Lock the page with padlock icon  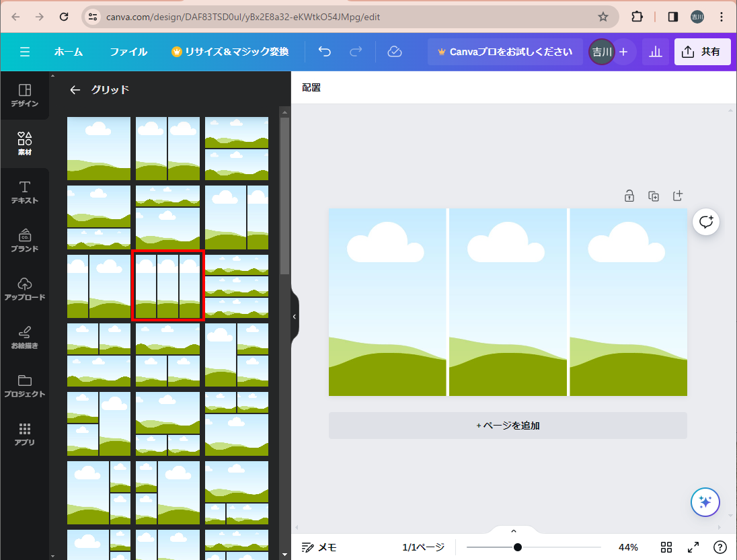coord(629,196)
